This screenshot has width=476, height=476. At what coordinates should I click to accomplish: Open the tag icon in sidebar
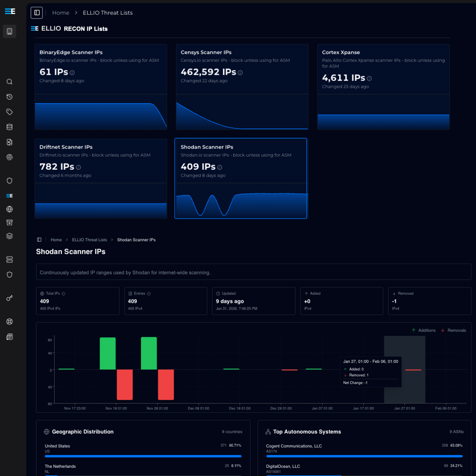coord(10,112)
